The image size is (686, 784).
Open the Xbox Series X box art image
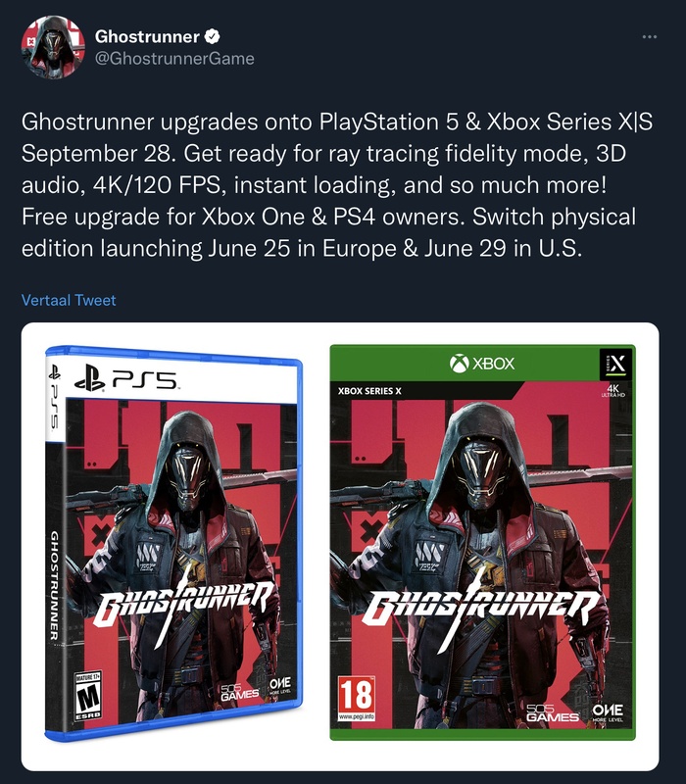[482, 543]
